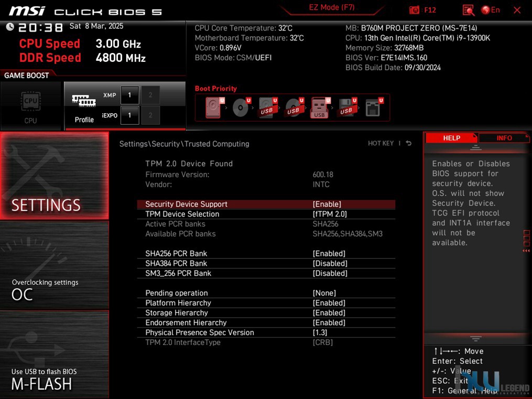Click Active PCR banks SHA256 value
Image resolution: width=532 pixels, height=399 pixels.
tap(325, 224)
